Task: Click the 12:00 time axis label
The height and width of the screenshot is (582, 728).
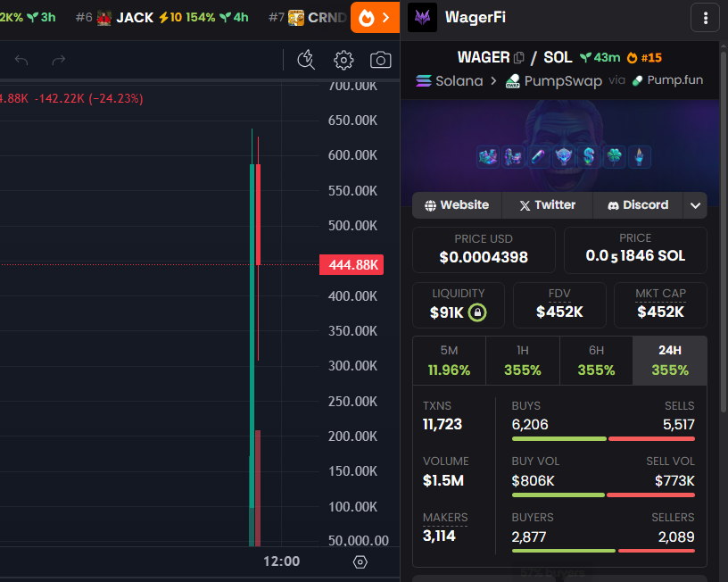Action: coord(281,561)
